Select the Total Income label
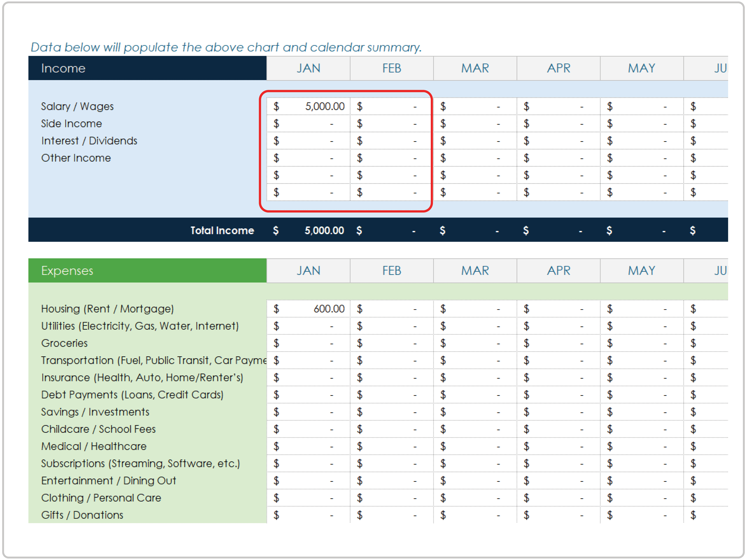Image resolution: width=747 pixels, height=560 pixels. 222,230
